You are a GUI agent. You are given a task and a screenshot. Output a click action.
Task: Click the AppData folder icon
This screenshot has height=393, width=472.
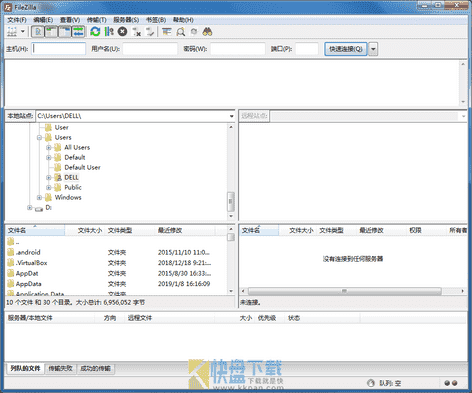(x=10, y=284)
